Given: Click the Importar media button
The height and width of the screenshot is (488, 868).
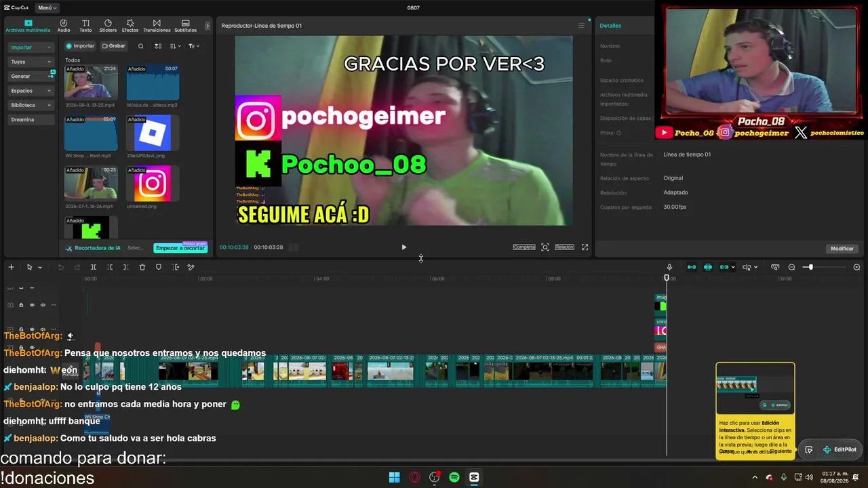Looking at the screenshot, I should pos(80,46).
